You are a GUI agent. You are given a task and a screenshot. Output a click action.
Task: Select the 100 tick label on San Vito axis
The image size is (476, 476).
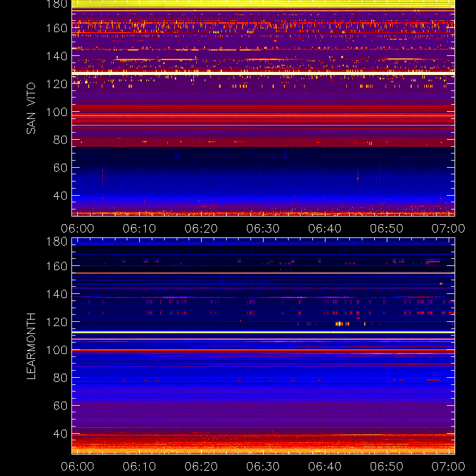(x=57, y=112)
